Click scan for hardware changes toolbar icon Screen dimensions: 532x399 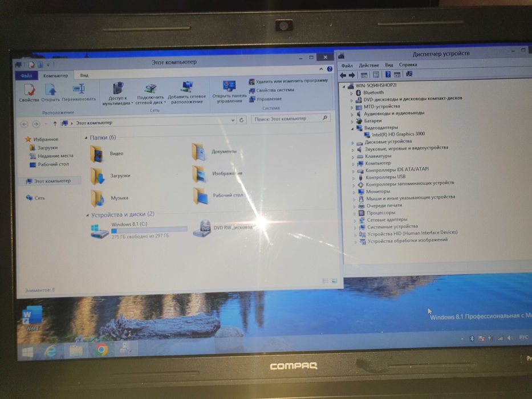[409, 74]
